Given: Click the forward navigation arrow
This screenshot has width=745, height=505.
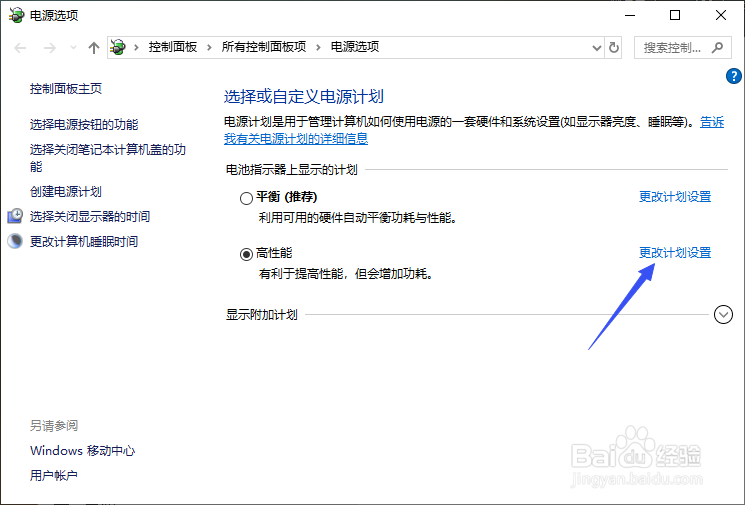Looking at the screenshot, I should pos(49,48).
